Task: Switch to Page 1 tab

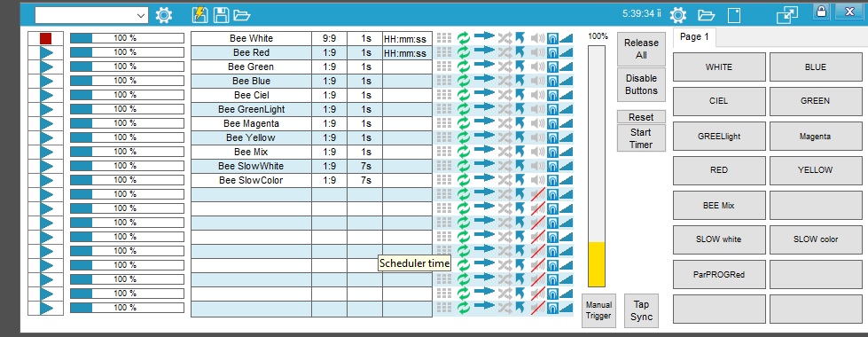Action: [x=694, y=37]
